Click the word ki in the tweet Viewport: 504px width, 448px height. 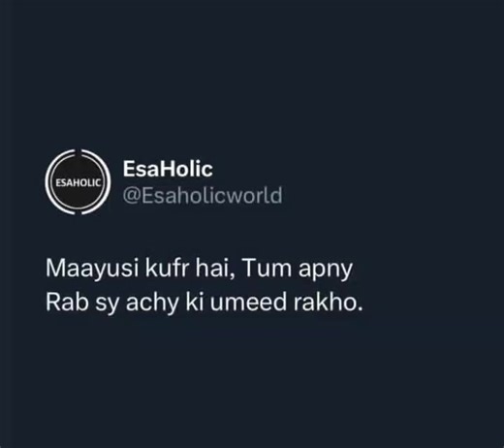(195, 302)
